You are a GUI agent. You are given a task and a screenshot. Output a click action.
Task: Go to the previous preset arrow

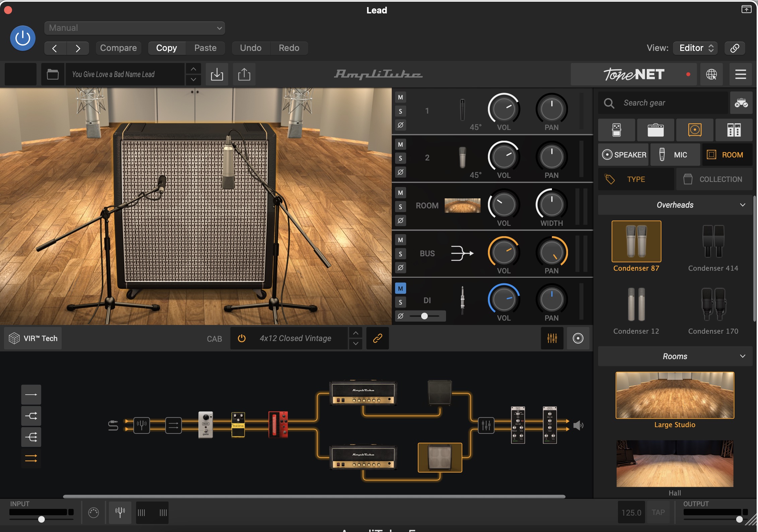(55, 48)
